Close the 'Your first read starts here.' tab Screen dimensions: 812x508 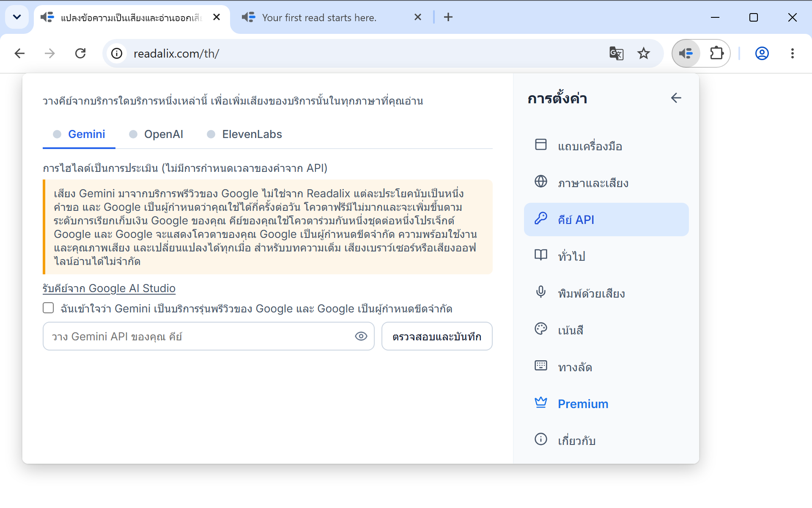point(417,17)
